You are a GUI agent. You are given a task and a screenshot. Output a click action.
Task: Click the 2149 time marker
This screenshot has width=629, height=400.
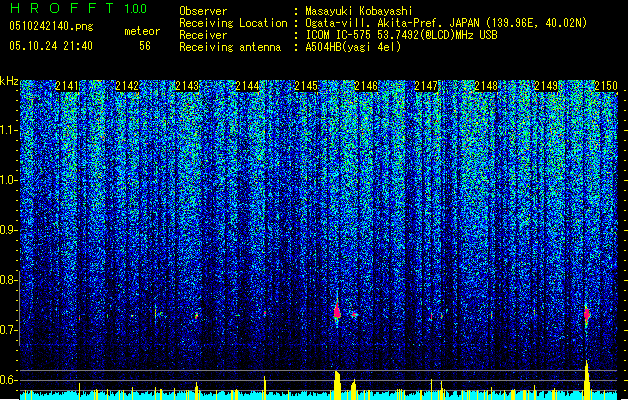pos(546,86)
